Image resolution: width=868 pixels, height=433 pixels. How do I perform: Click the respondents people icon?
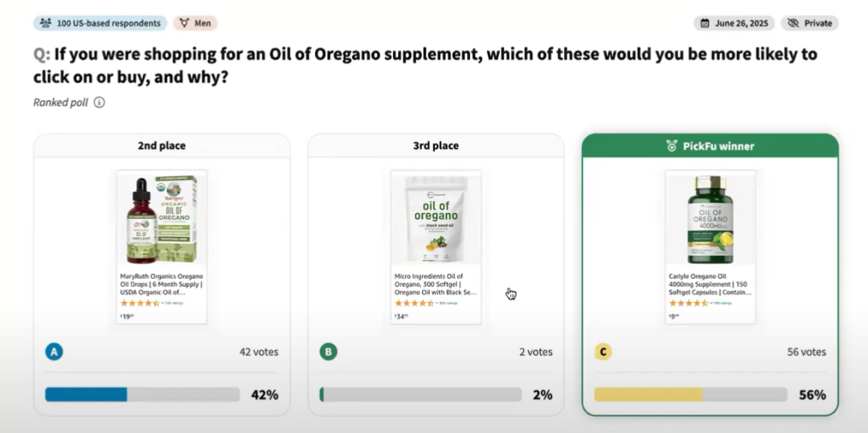point(45,23)
